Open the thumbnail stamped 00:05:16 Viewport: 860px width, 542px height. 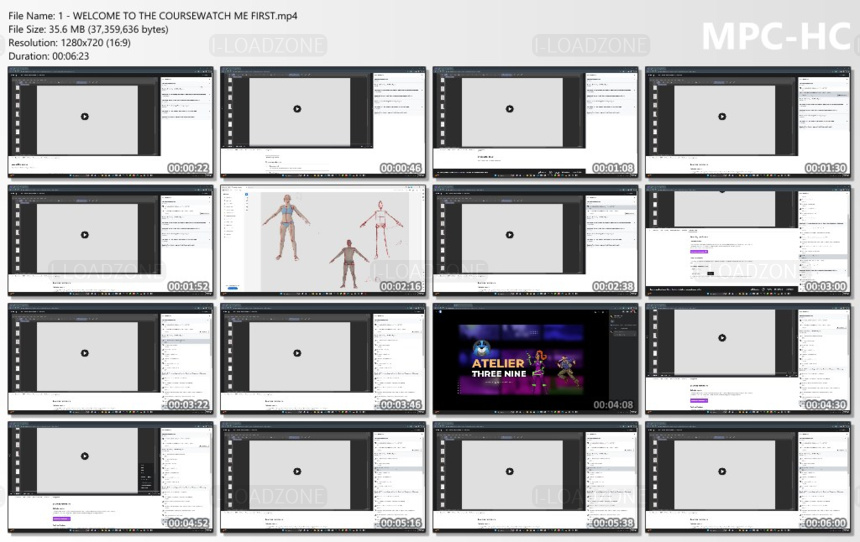(323, 477)
